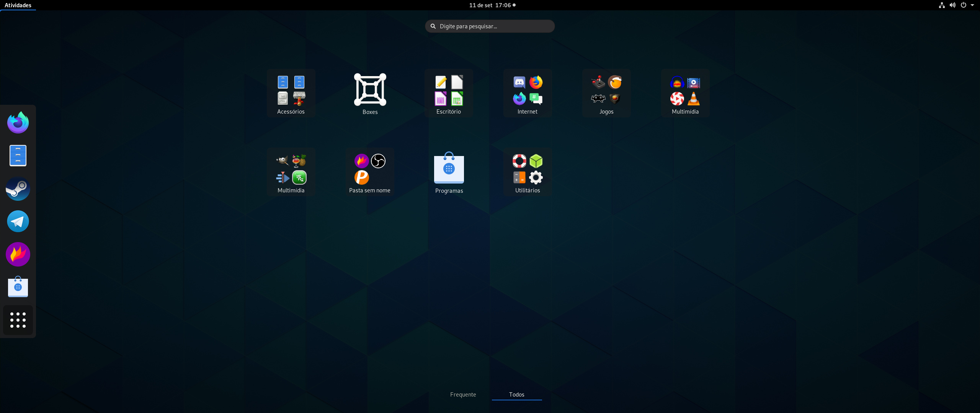Expand the Escritório app folder
Image resolution: width=980 pixels, height=413 pixels.
[x=449, y=94]
